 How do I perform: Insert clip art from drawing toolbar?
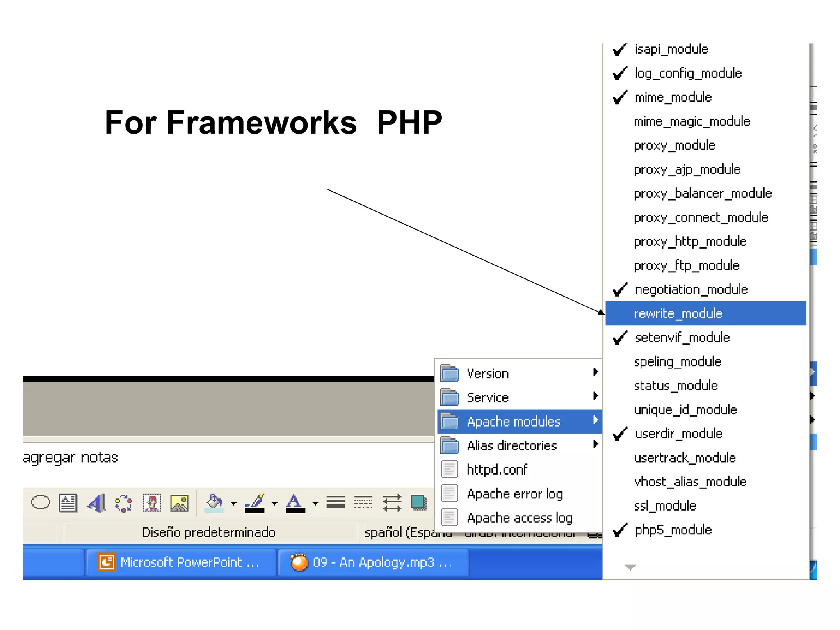coord(151,503)
